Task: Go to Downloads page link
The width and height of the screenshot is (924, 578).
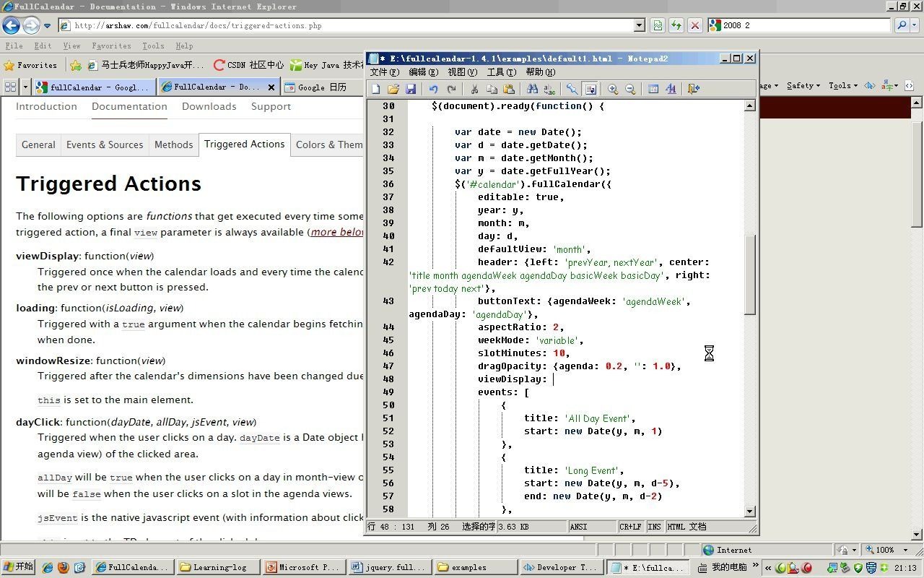Action: coord(209,106)
